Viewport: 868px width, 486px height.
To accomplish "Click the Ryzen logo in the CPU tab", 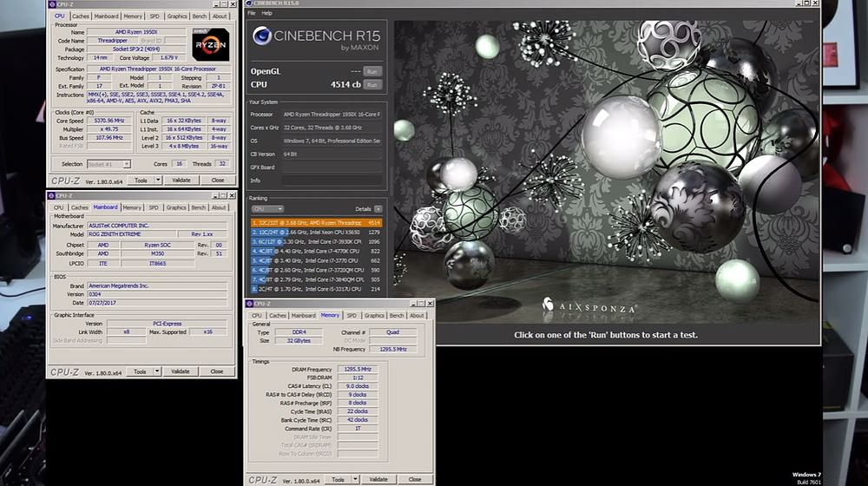I will pos(210,44).
